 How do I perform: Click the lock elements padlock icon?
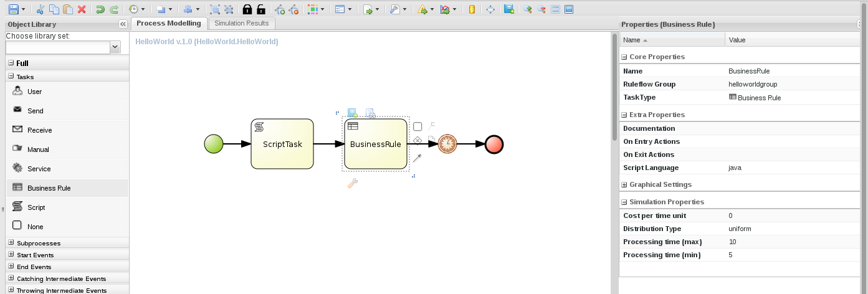click(247, 9)
